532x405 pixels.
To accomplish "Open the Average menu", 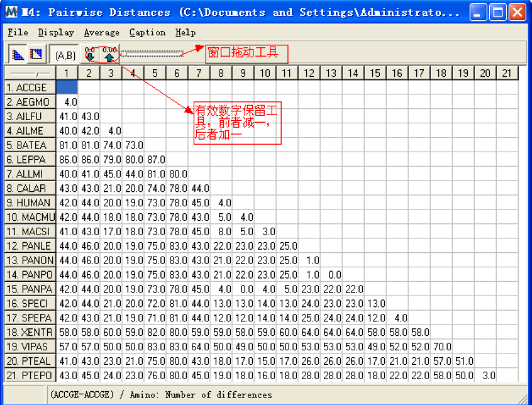I will [x=102, y=33].
